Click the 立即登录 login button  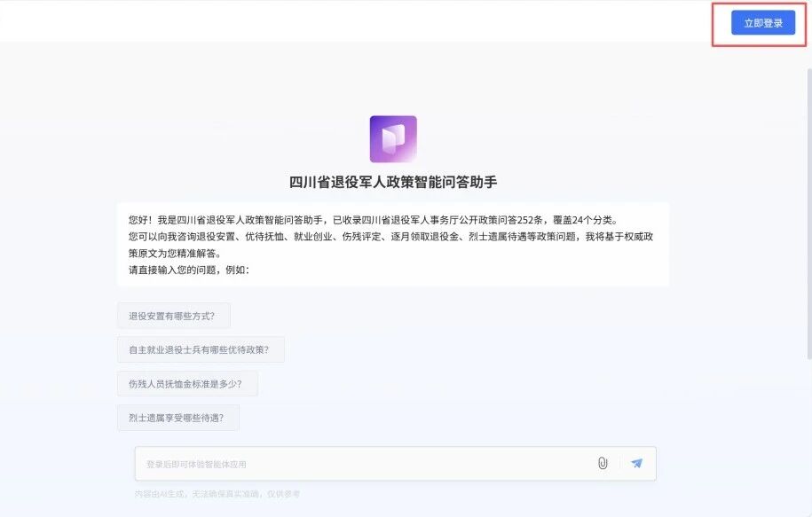tap(763, 23)
